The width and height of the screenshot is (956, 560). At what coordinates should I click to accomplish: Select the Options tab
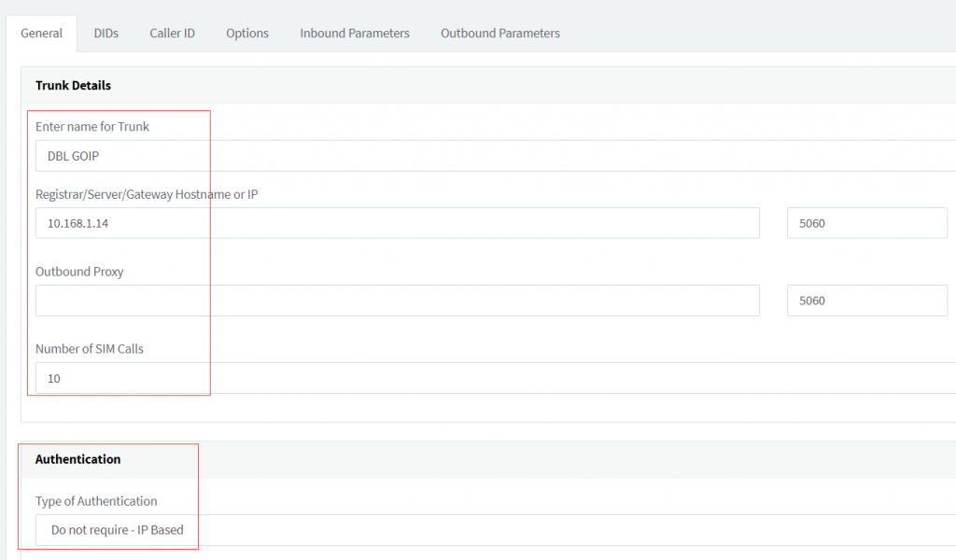246,33
